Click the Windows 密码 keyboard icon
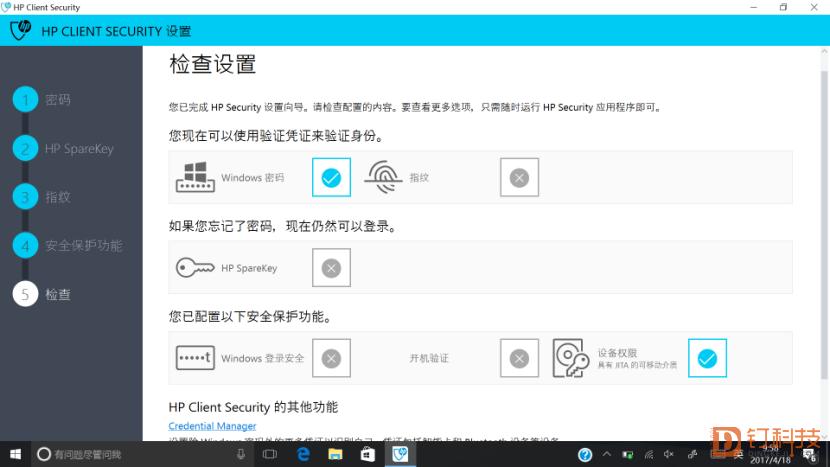 pyautogui.click(x=195, y=177)
